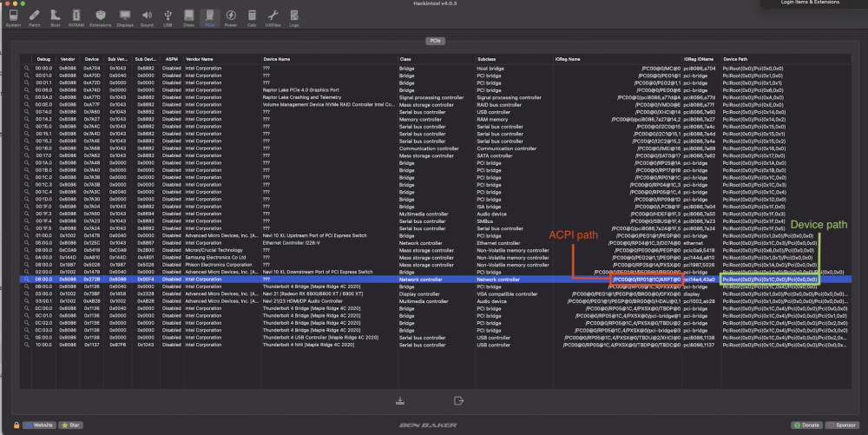Click the 'SATA controller' subclass cell

(495, 155)
